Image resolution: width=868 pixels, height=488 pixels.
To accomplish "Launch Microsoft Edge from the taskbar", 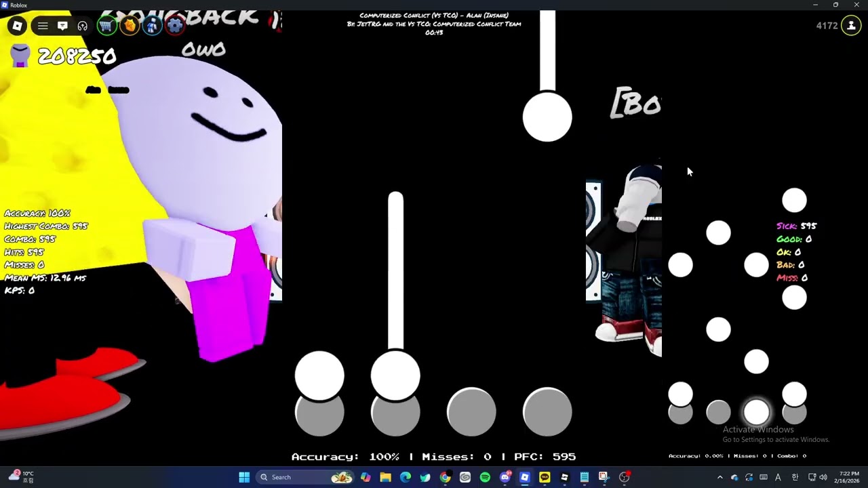I will click(x=406, y=477).
